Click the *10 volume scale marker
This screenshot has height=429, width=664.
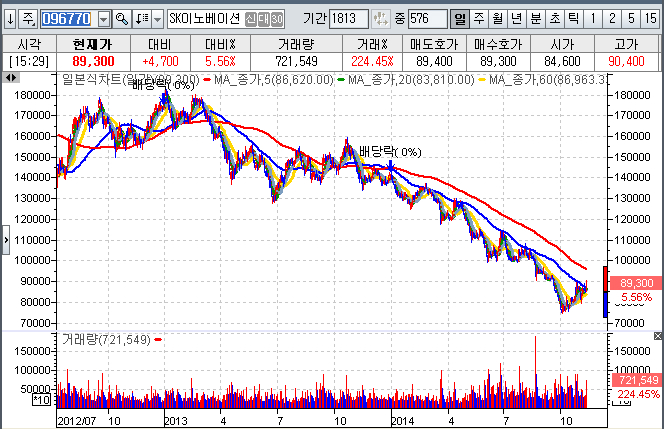point(42,400)
